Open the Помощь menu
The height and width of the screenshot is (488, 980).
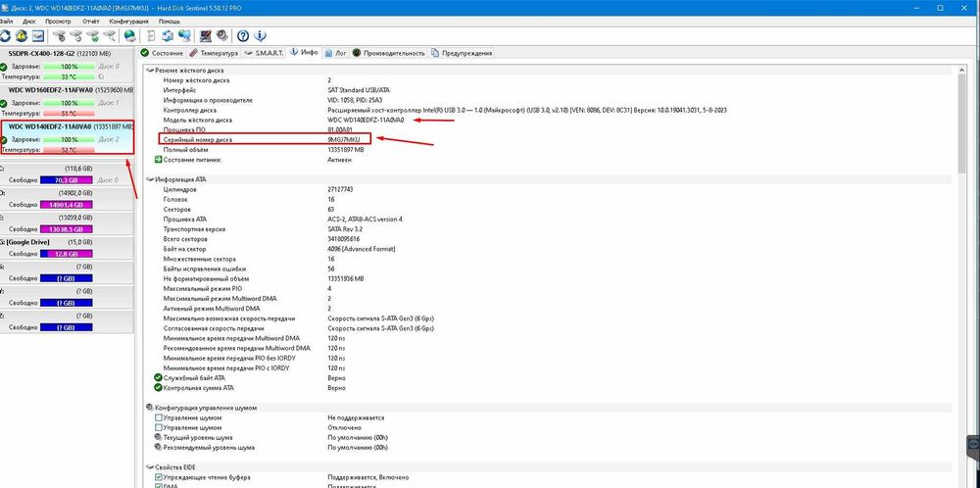click(x=170, y=22)
